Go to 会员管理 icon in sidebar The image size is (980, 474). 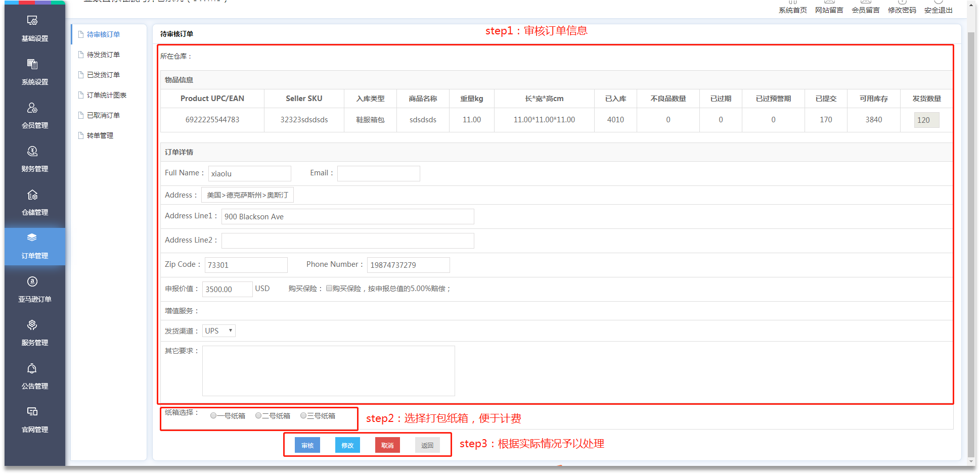tap(32, 108)
